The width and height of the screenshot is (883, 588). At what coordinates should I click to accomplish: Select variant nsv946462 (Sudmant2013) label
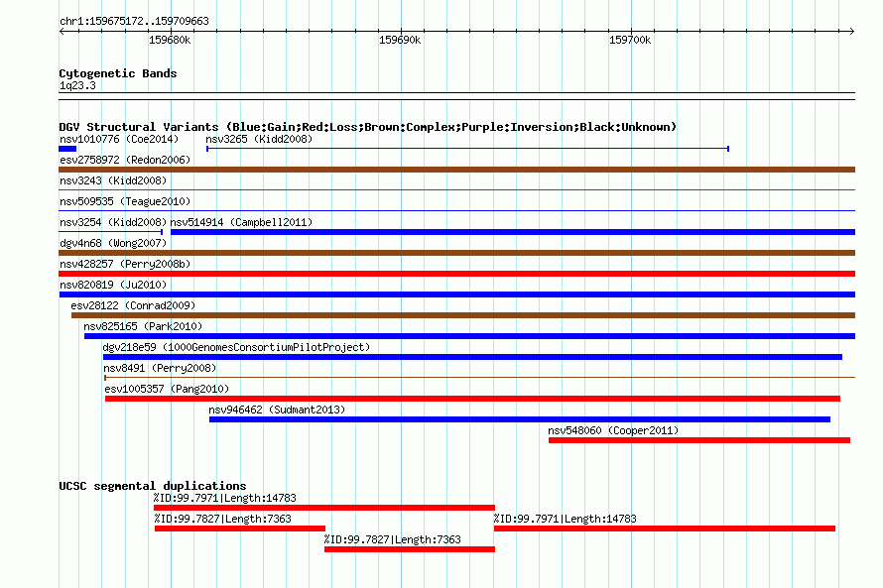[x=277, y=410]
